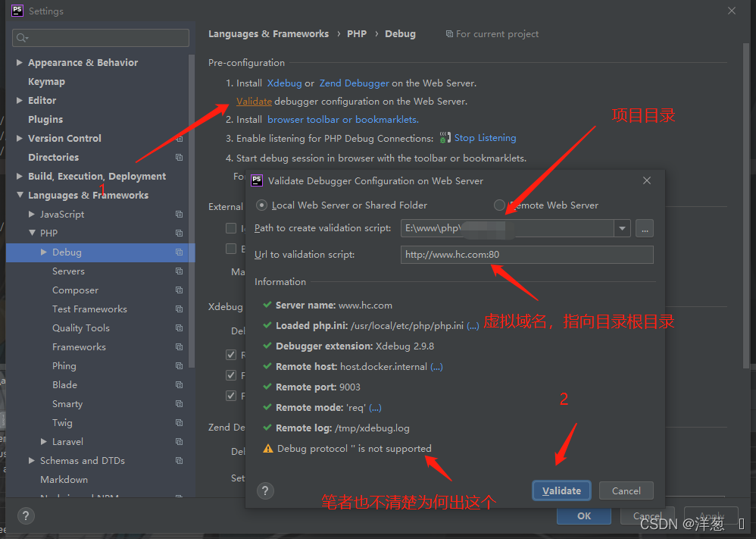Click the project-scope icon beside Frameworks
This screenshot has width=756, height=539.
[x=180, y=347]
